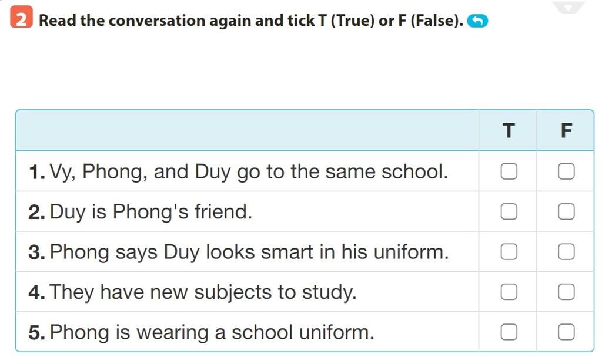The width and height of the screenshot is (602, 364).
Task: Click the blue return arrow icon
Action: tap(477, 21)
